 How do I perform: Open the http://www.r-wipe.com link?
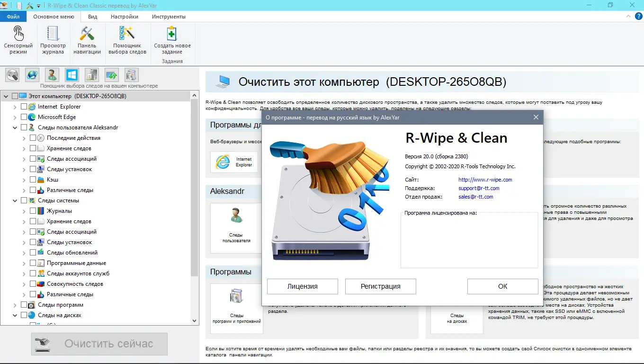coord(485,180)
